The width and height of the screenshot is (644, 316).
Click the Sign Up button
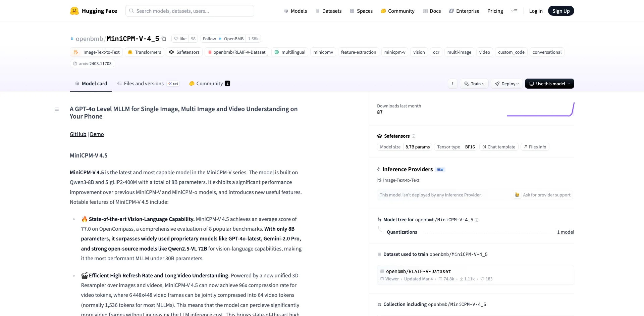click(561, 10)
